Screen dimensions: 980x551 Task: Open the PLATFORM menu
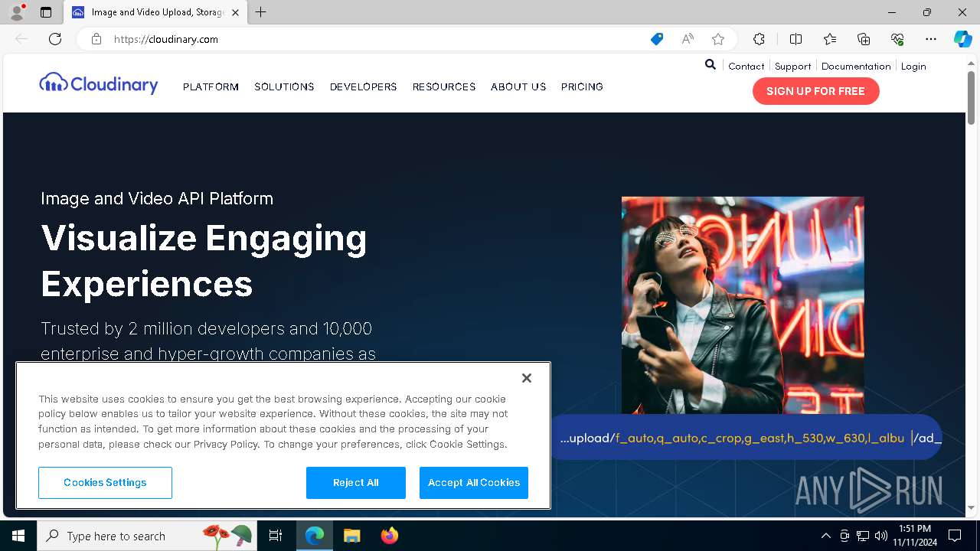211,86
